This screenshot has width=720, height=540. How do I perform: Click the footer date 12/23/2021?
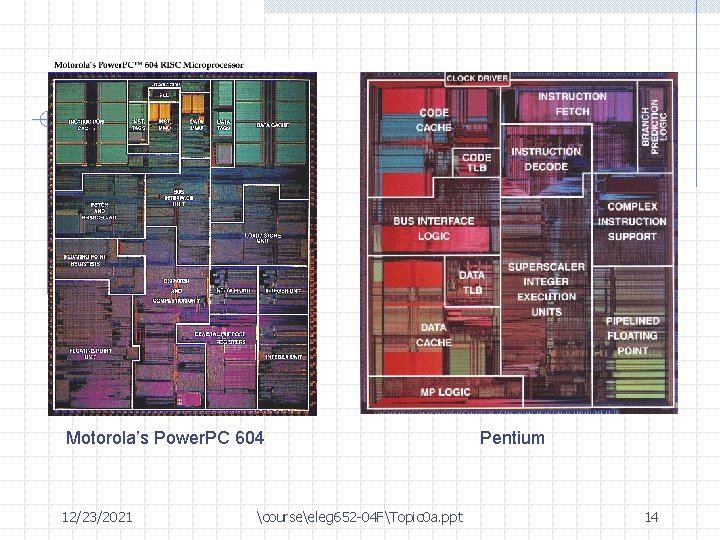pos(97,517)
